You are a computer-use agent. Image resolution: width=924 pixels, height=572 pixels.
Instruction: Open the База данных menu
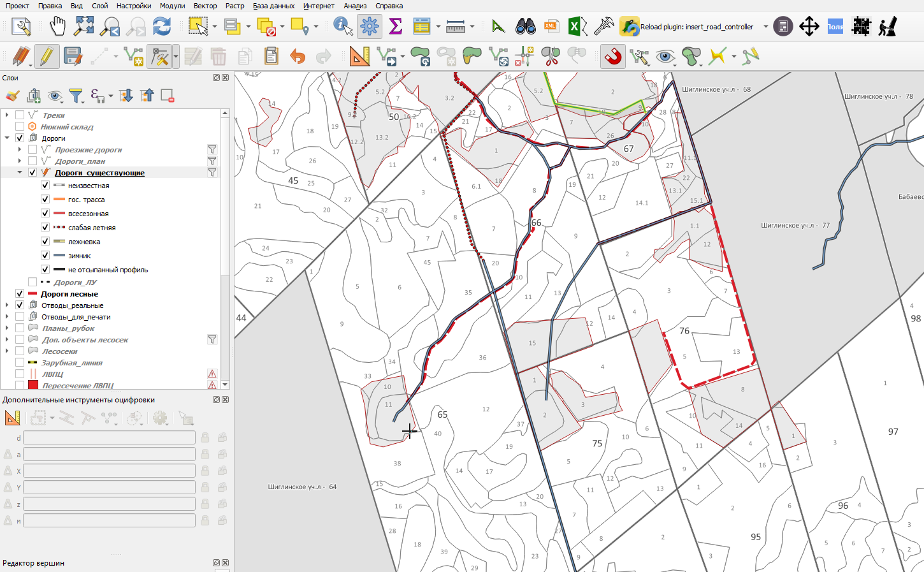(x=273, y=6)
